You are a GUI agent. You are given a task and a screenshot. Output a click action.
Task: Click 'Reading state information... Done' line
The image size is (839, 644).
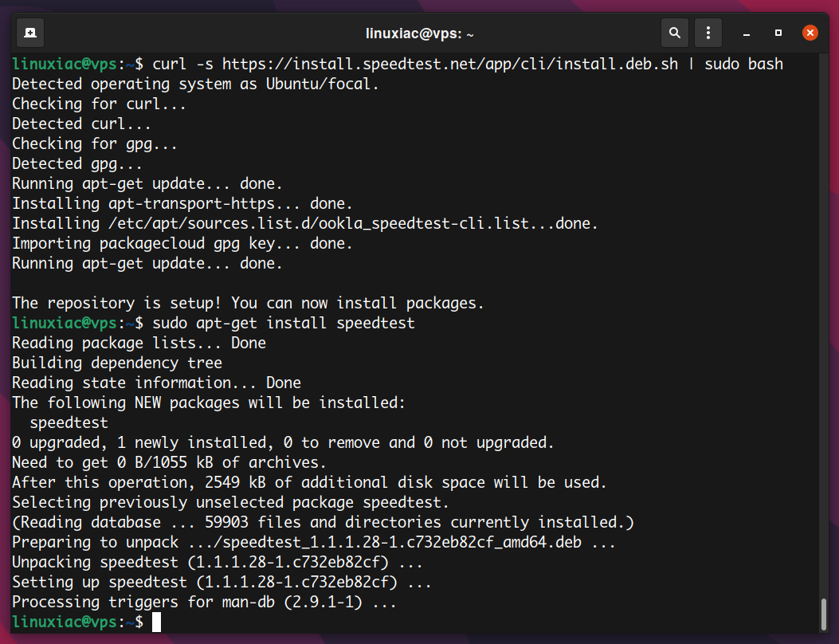click(x=156, y=383)
